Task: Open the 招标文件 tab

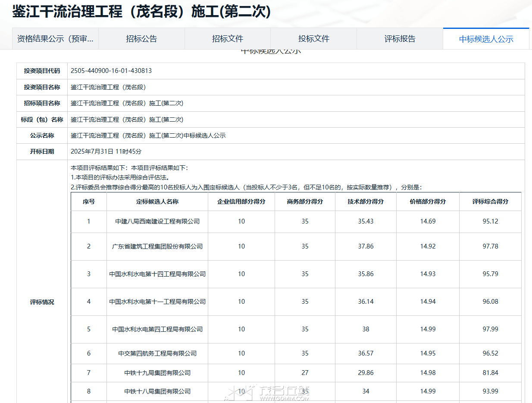Action: (228, 39)
